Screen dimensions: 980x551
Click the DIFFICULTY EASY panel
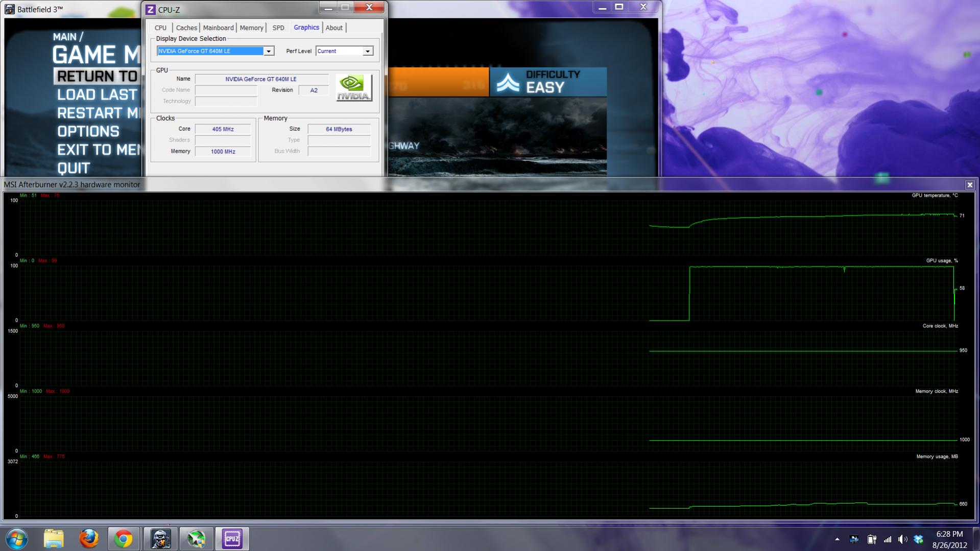pos(548,82)
